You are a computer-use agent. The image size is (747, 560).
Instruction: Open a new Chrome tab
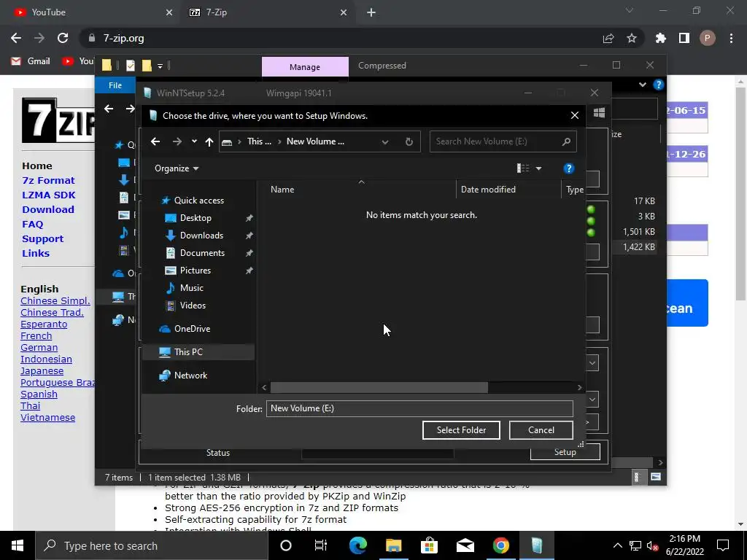(371, 12)
